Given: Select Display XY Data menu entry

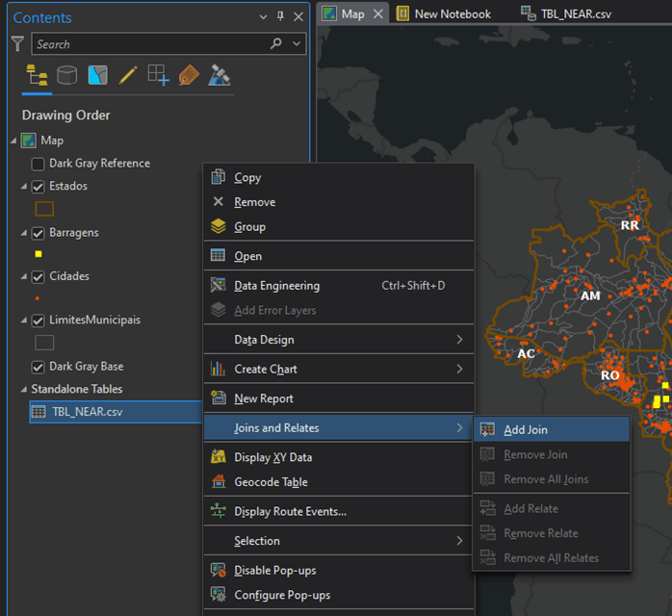Looking at the screenshot, I should [272, 458].
